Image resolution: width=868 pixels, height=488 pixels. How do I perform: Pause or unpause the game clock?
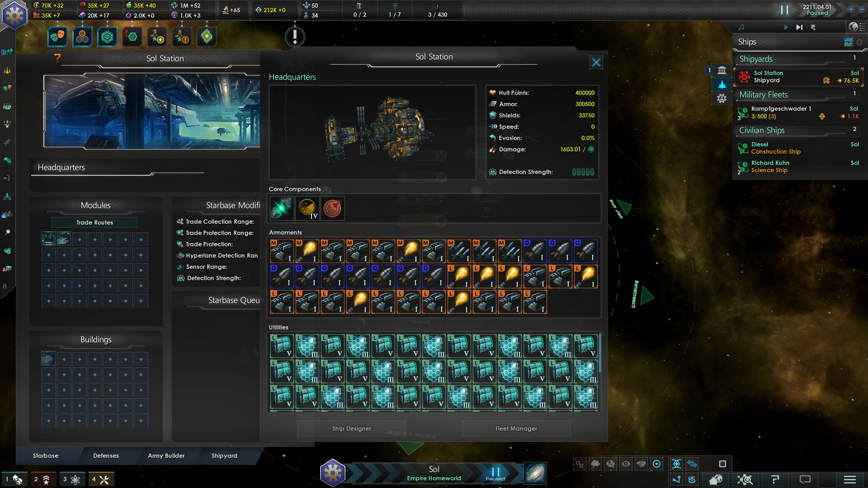point(784,9)
